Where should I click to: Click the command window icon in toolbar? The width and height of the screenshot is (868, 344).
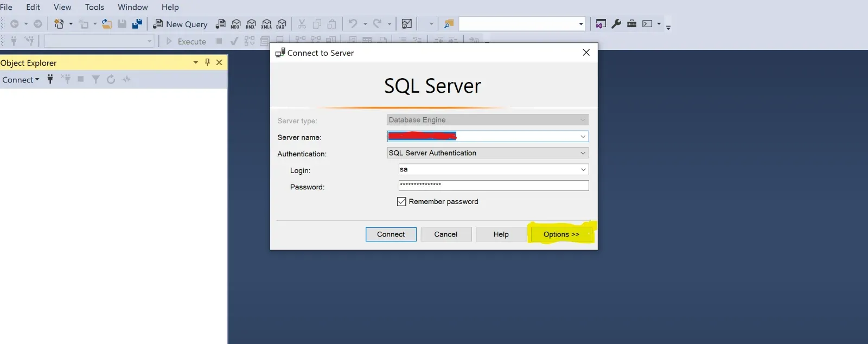(x=647, y=24)
